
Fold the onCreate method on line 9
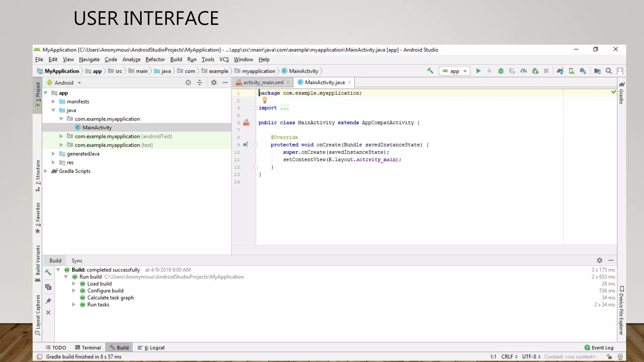pos(256,145)
